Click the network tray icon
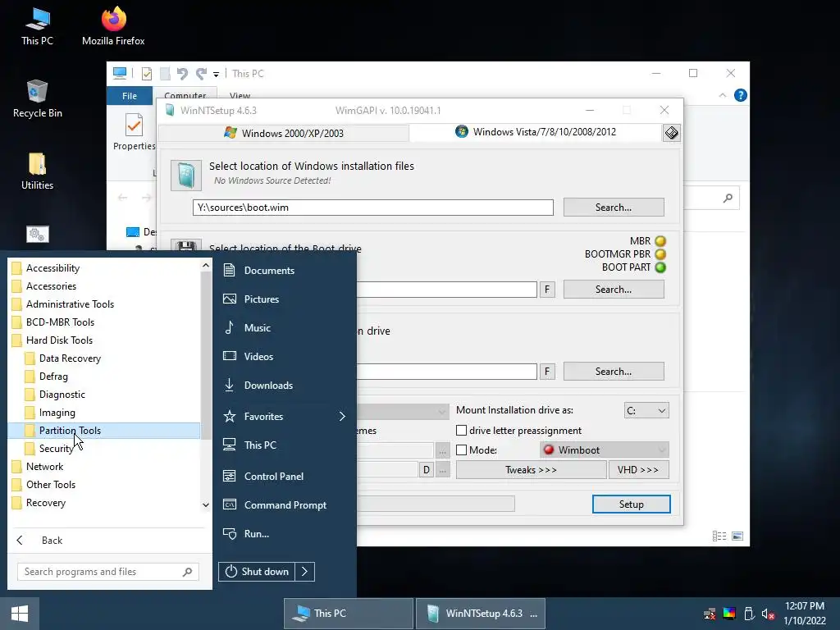Image resolution: width=840 pixels, height=630 pixels. (710, 614)
